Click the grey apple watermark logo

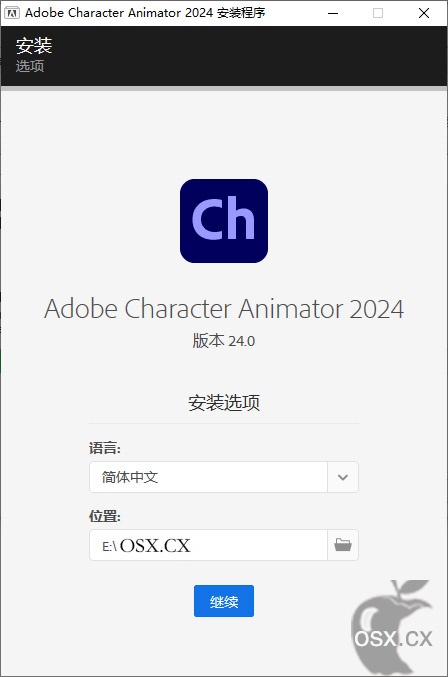pyautogui.click(x=392, y=627)
